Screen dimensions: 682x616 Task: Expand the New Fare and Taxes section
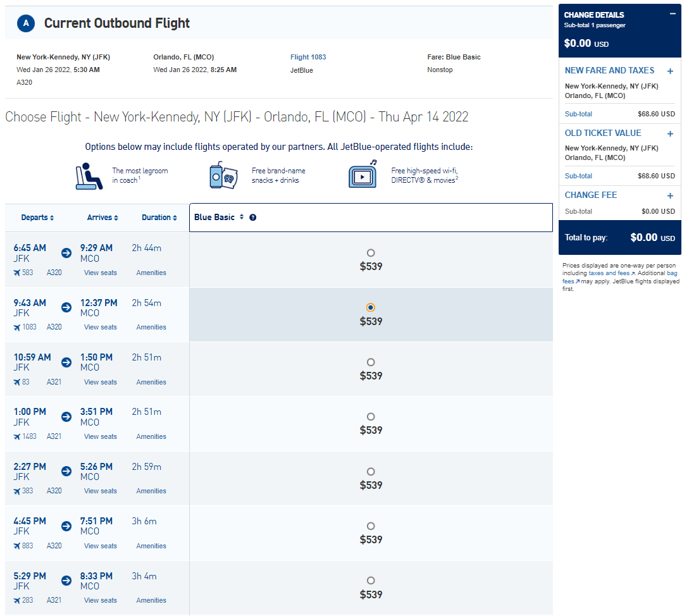(x=670, y=71)
